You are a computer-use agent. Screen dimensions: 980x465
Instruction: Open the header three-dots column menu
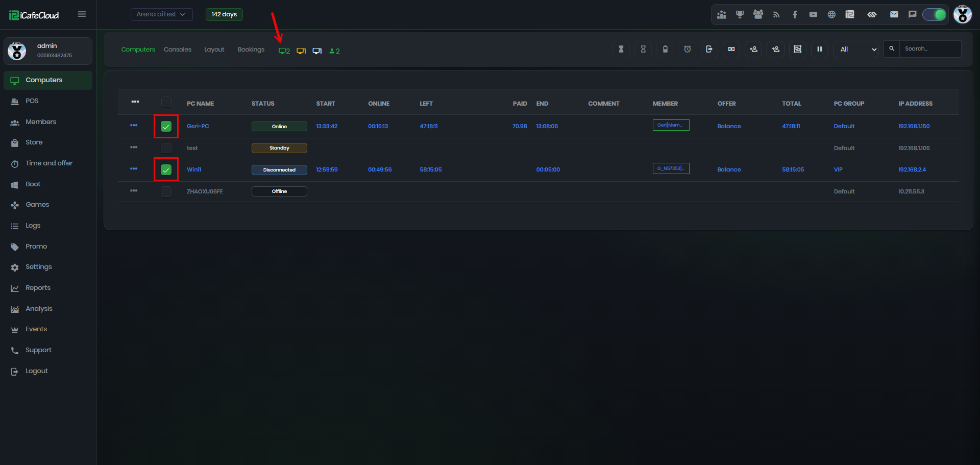135,102
